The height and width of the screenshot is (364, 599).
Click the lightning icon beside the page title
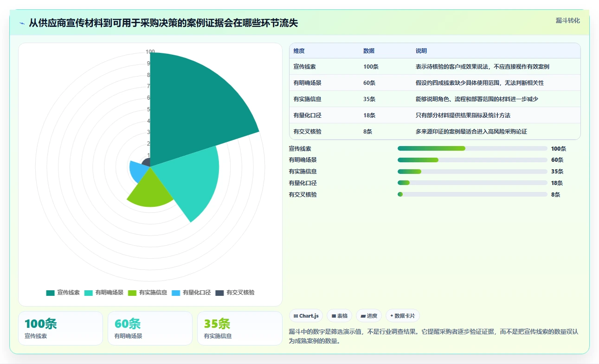coord(22,23)
